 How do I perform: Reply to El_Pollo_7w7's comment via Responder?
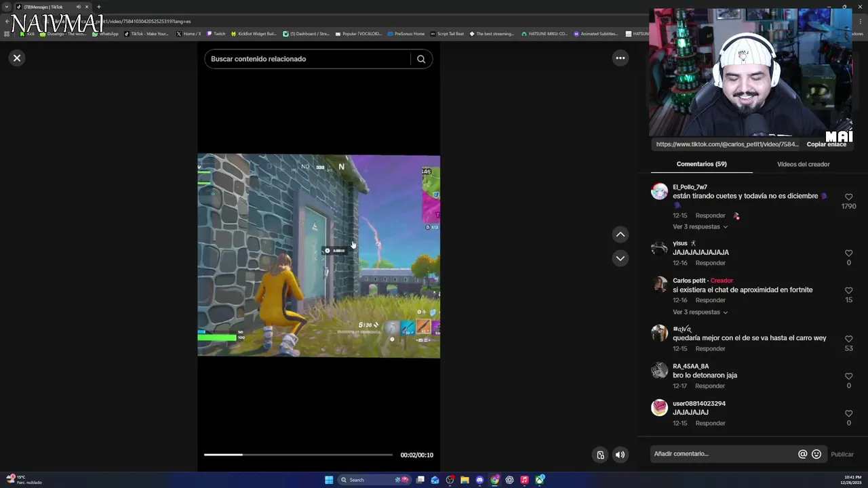coord(710,216)
